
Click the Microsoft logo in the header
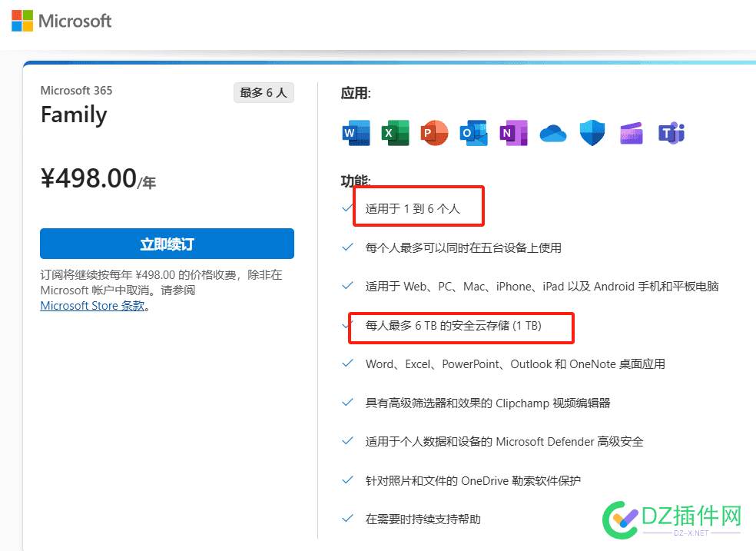click(x=61, y=21)
